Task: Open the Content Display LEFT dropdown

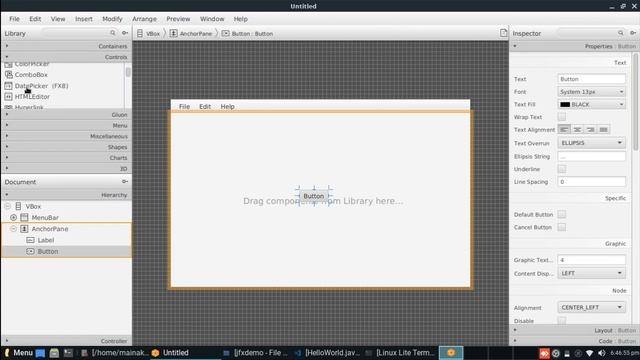Action: click(591, 273)
